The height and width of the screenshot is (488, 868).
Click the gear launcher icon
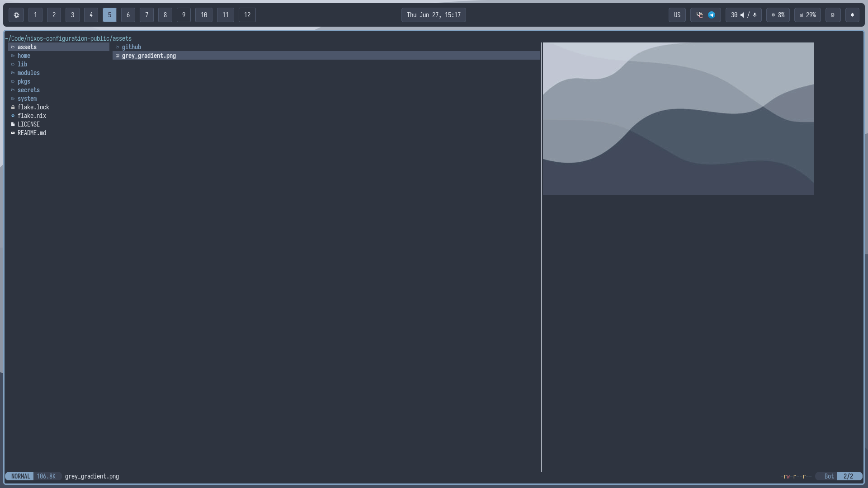(16, 15)
